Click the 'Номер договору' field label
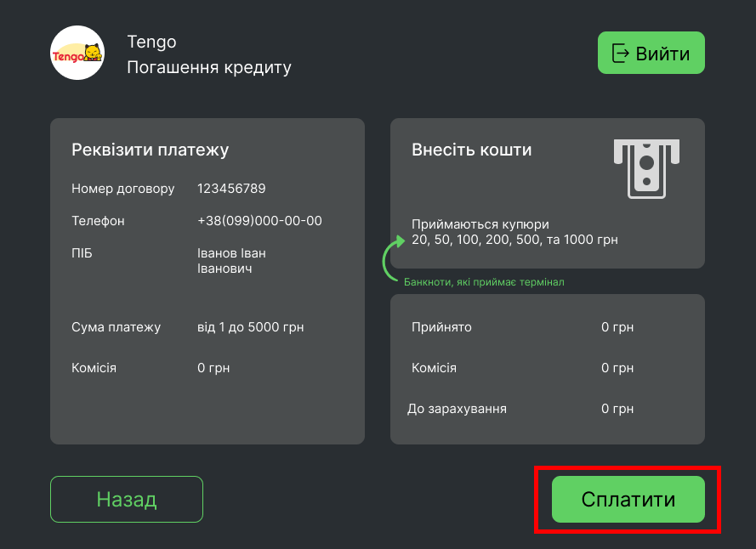 coord(123,189)
